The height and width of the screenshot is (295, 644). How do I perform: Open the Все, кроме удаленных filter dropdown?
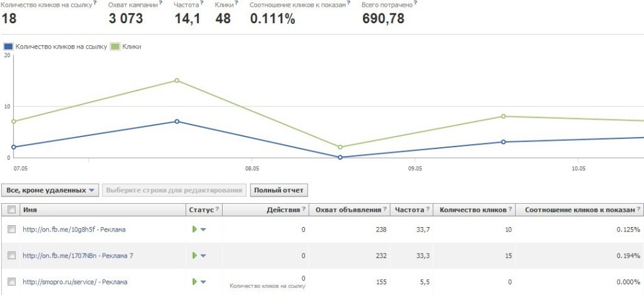tap(50, 190)
